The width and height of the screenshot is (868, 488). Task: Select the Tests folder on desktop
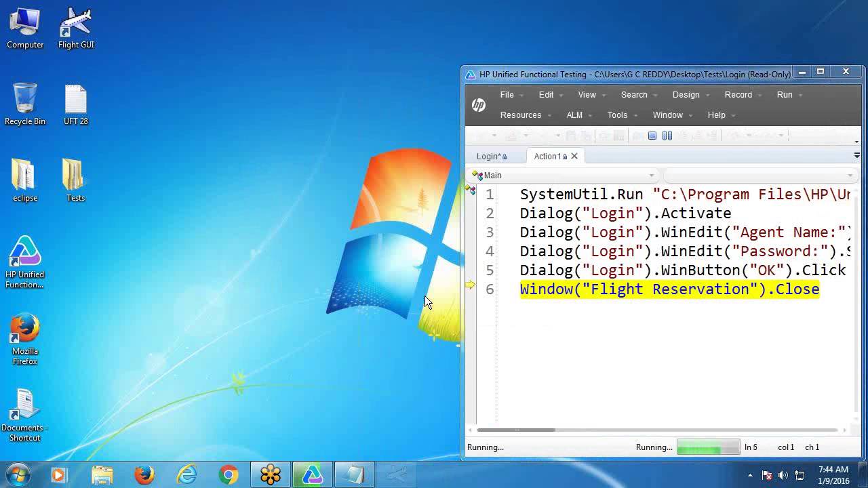click(75, 181)
